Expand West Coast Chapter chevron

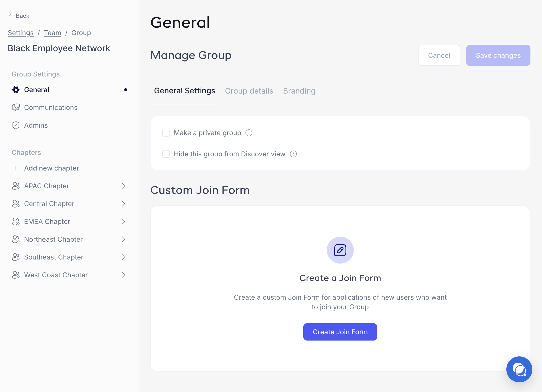[x=123, y=275]
